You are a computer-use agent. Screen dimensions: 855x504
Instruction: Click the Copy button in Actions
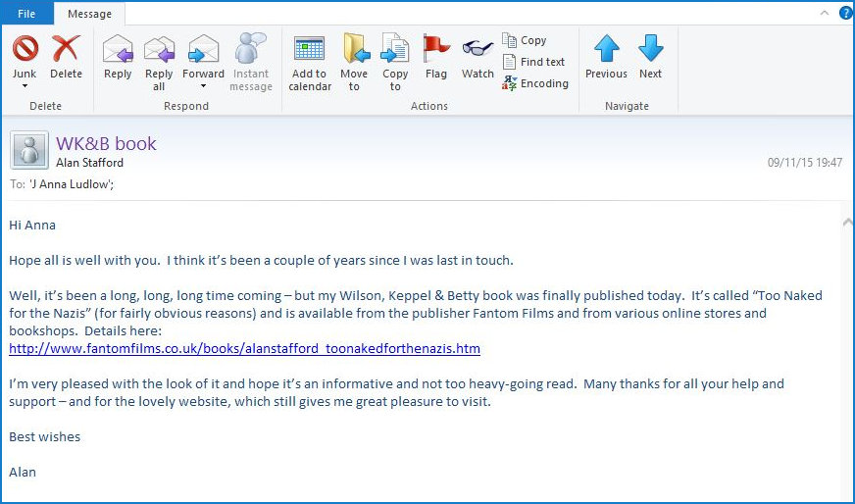pyautogui.click(x=525, y=40)
